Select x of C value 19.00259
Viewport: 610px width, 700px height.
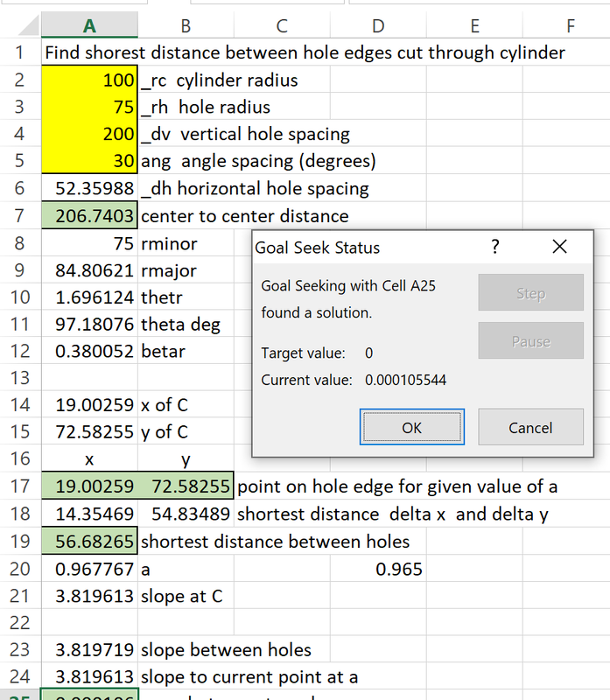pyautogui.click(x=90, y=405)
